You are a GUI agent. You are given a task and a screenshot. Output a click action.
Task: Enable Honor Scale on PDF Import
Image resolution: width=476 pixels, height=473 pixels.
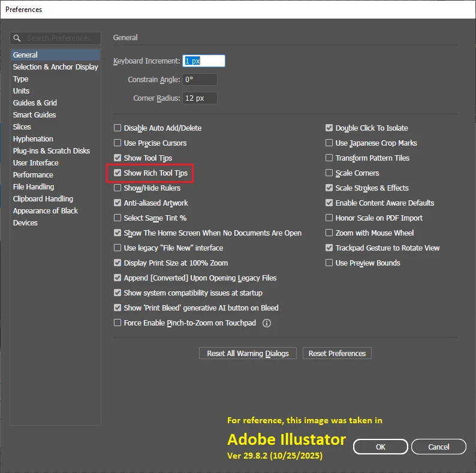(329, 218)
